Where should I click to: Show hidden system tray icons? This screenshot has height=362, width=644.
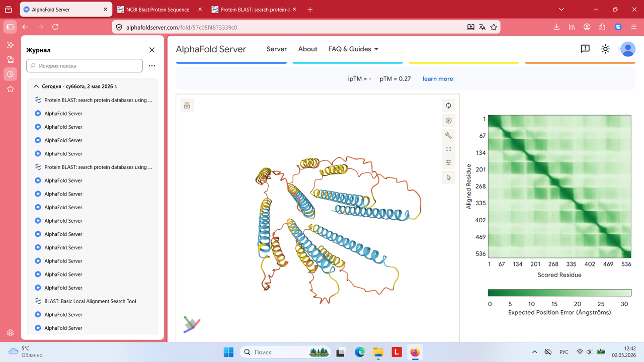pos(534,352)
